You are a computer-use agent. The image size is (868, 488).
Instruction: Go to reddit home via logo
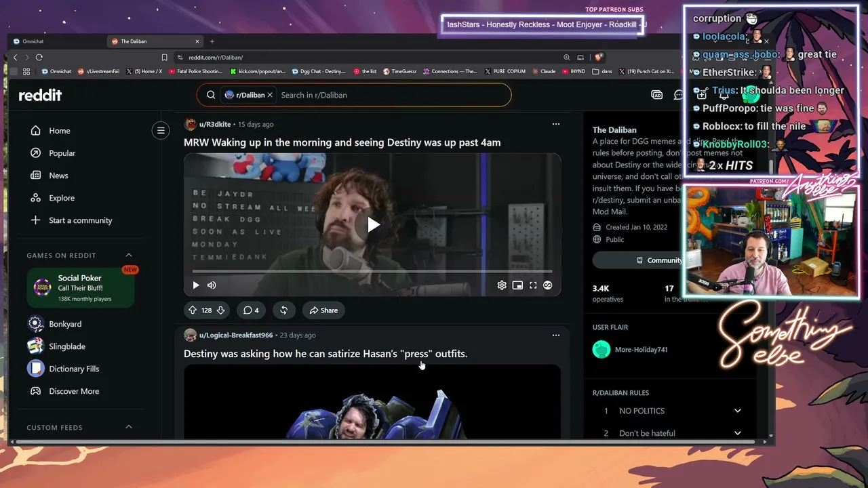pyautogui.click(x=40, y=95)
